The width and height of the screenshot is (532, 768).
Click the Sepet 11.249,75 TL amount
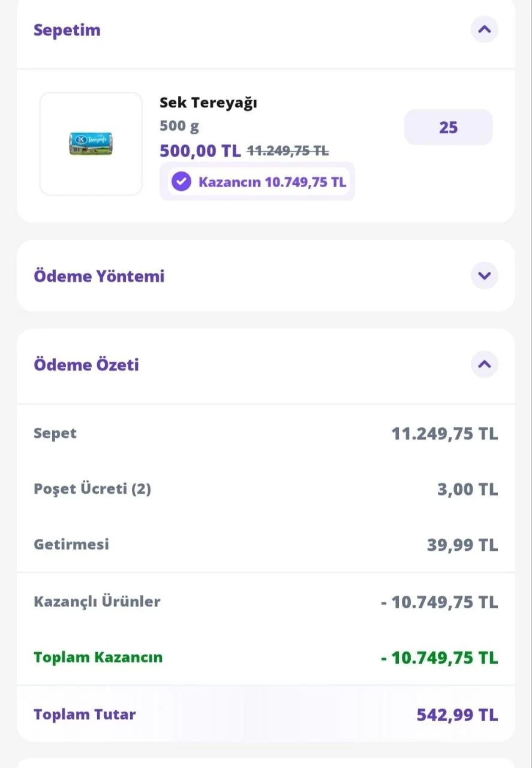point(444,433)
